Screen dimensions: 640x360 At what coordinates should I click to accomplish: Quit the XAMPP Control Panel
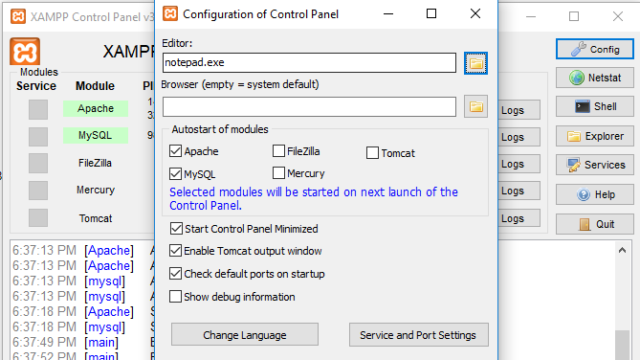pos(595,224)
